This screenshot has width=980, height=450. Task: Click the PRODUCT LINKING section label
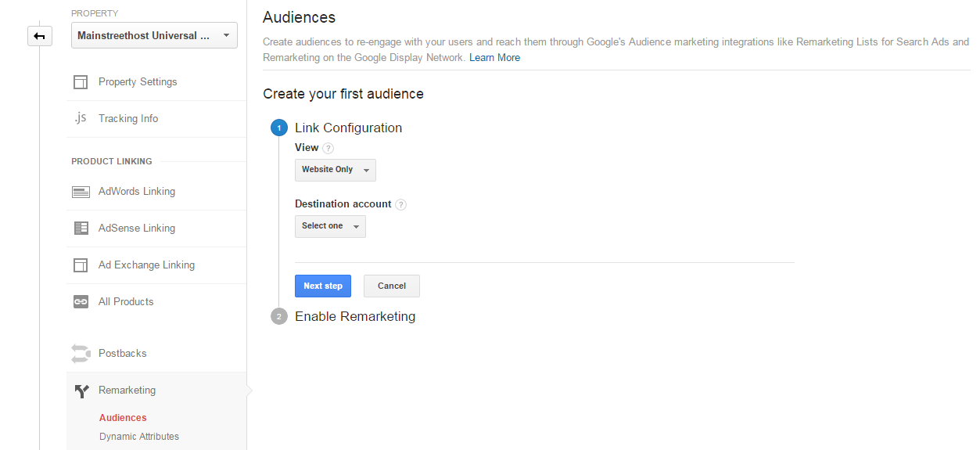click(112, 161)
